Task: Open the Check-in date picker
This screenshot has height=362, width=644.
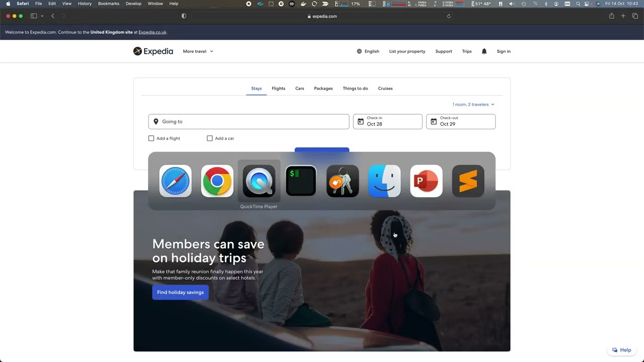Action: [x=387, y=122]
